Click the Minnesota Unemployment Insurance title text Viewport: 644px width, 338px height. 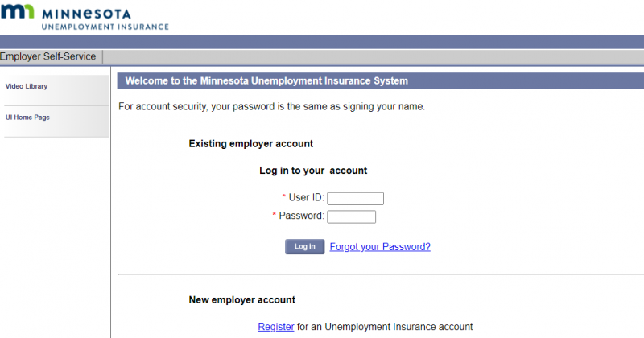(105, 19)
